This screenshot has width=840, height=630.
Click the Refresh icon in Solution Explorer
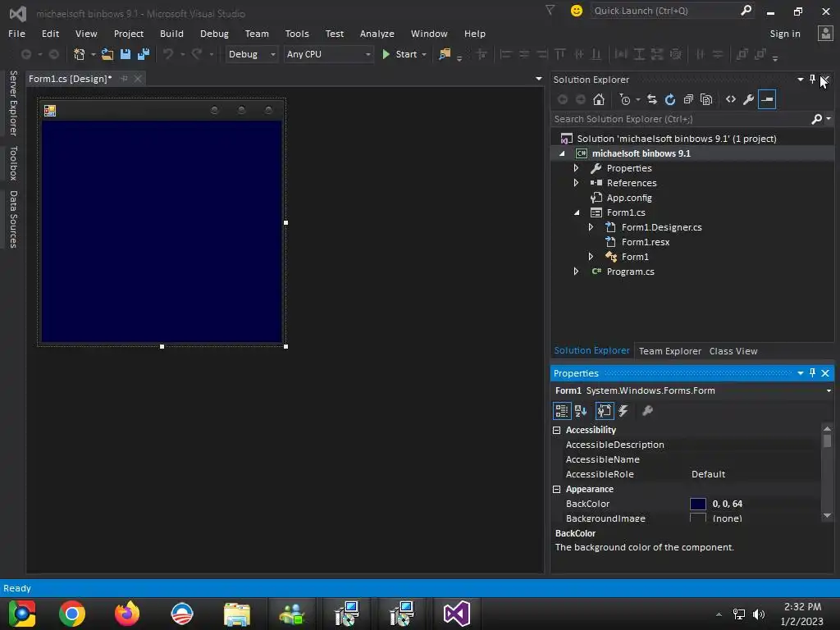pyautogui.click(x=670, y=99)
